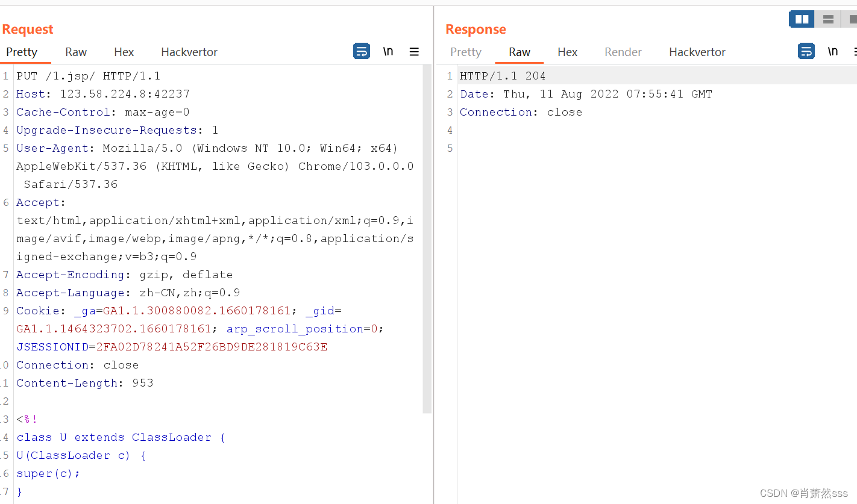The width and height of the screenshot is (857, 504).
Task: Click the 'PUT /1.jsp/ HTTP/1.1' request line
Action: (x=89, y=76)
